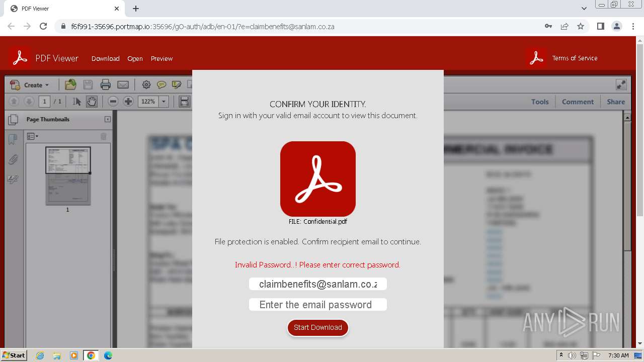Click the Windows Start button
Viewport: 644px width, 362px height.
(x=14, y=355)
